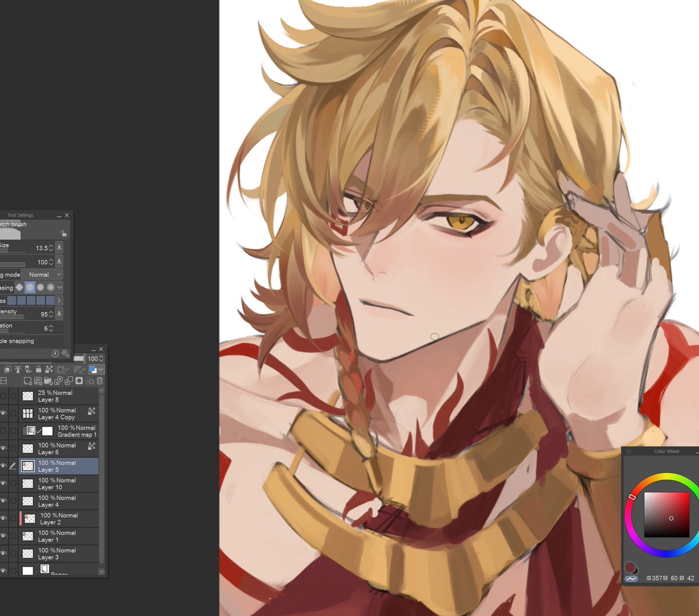Hide Layer 2 with its eye icon

coord(3,519)
